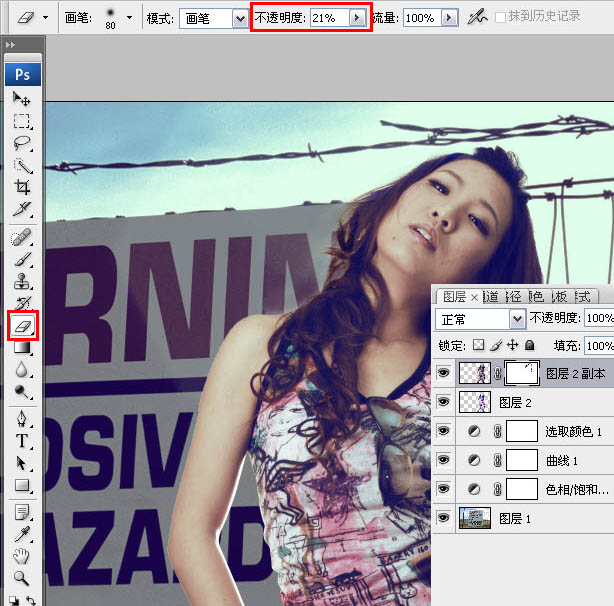This screenshot has width=614, height=606.
Task: Hide the 曲线 1 layer
Action: (443, 460)
